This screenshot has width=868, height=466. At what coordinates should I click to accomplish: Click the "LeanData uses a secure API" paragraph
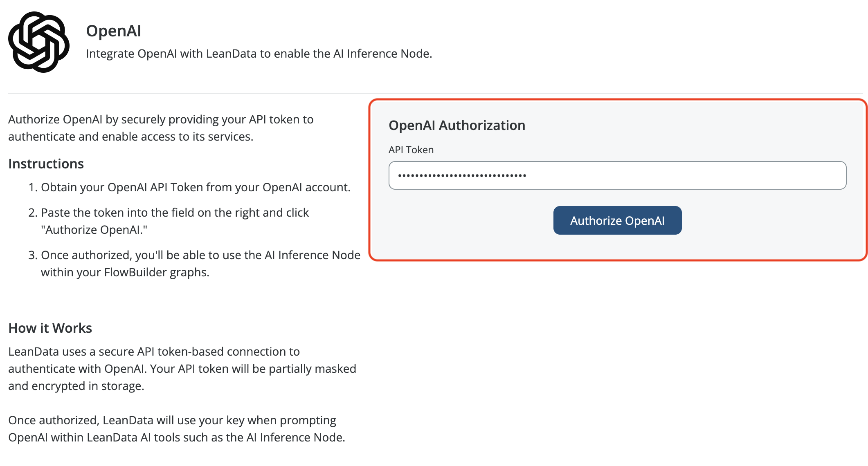coord(154,352)
